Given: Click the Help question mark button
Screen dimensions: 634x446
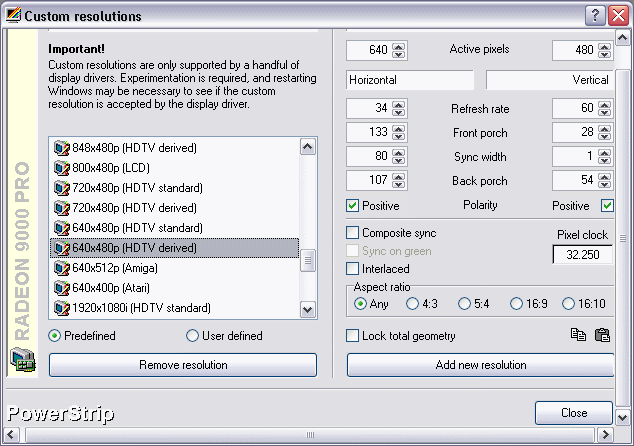Looking at the screenshot, I should tap(595, 16).
